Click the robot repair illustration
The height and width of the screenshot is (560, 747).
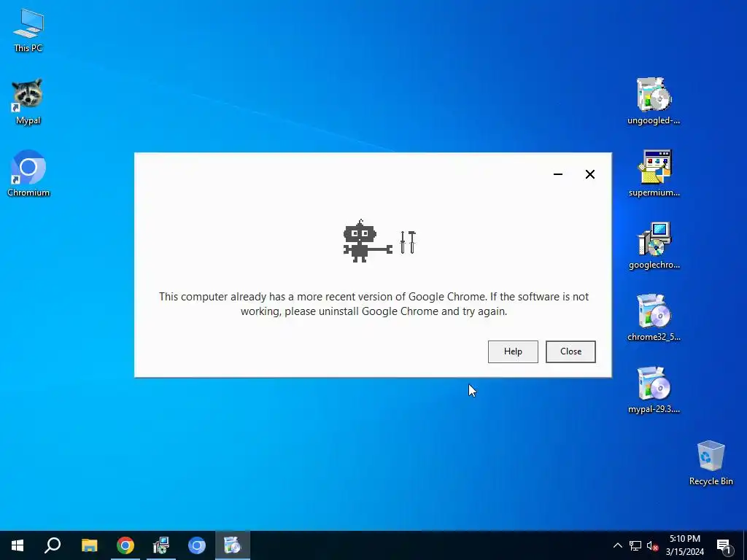point(379,241)
